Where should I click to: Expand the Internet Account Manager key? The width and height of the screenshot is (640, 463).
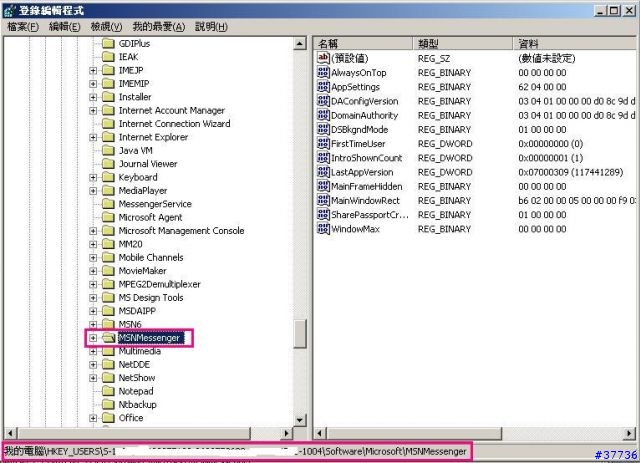(93, 111)
